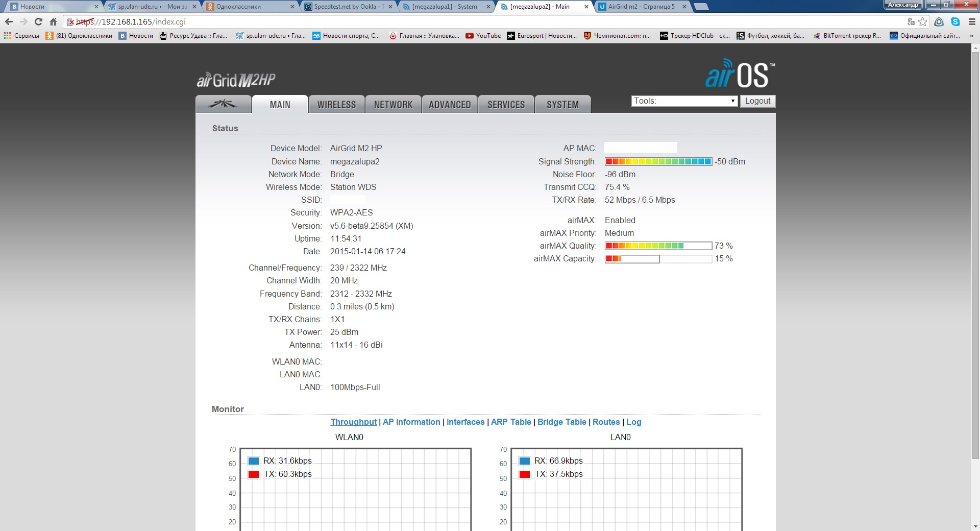Image resolution: width=980 pixels, height=531 pixels.
Task: Open the Сервисы apps shortcut
Action: pos(21,36)
